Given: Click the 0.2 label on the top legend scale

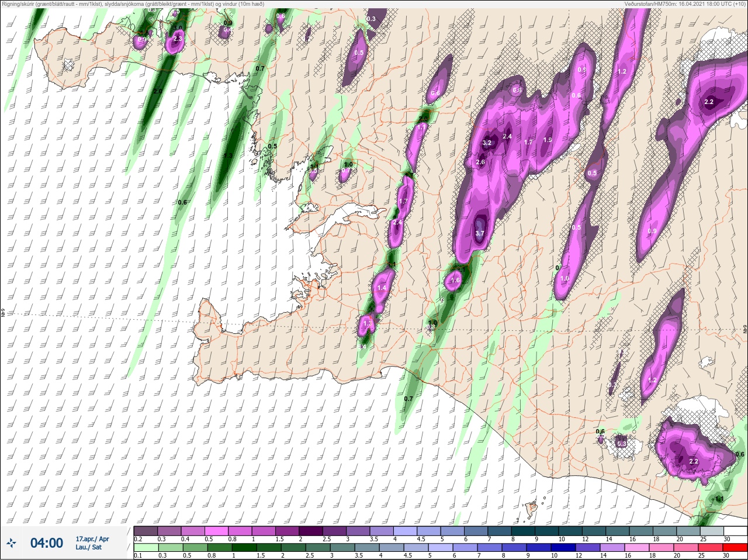Looking at the screenshot, I should click(138, 539).
